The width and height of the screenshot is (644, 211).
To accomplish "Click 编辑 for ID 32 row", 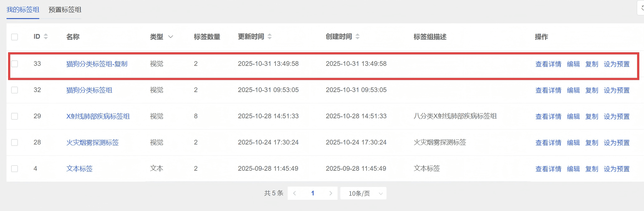I will tap(573, 90).
